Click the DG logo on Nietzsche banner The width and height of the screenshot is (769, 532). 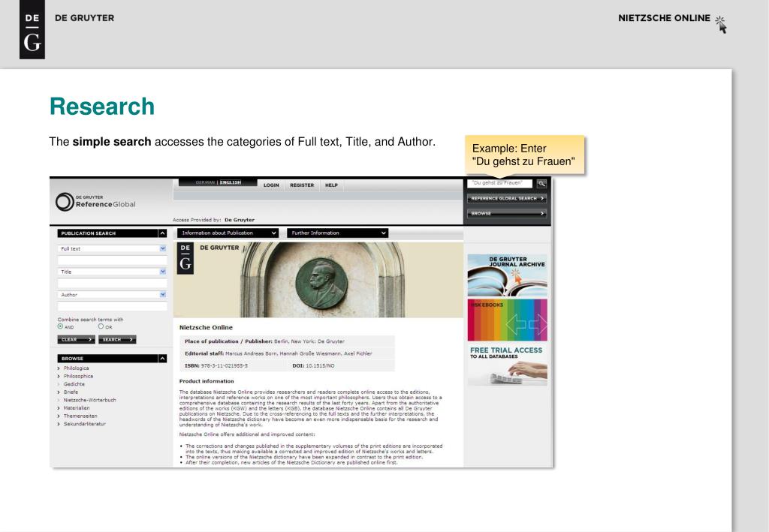click(x=185, y=258)
